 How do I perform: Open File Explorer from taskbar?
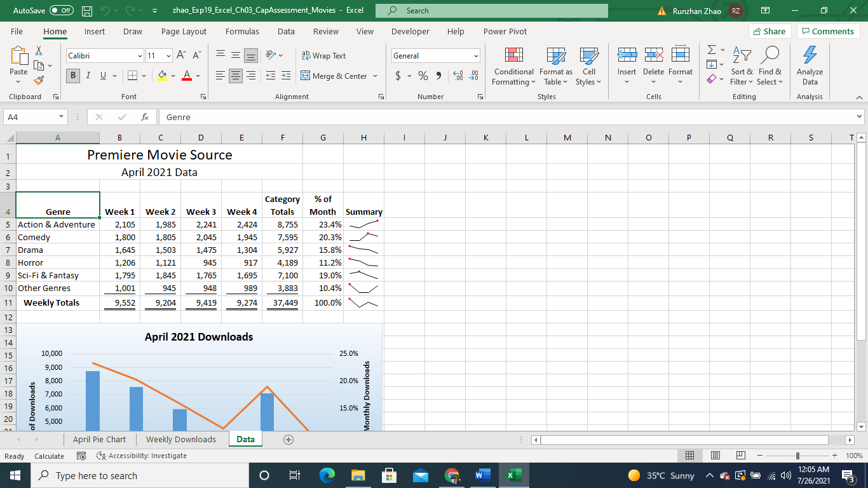(x=358, y=475)
